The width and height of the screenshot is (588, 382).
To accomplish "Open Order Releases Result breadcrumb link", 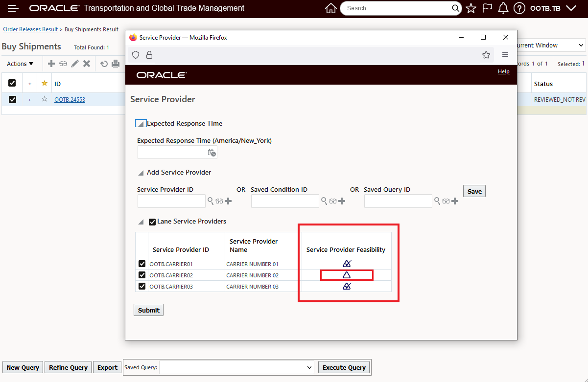I will click(30, 29).
